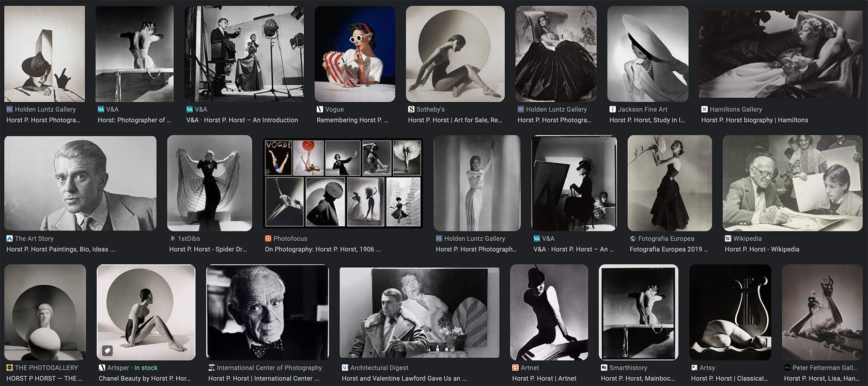The width and height of the screenshot is (868, 386).
Task: Select the reclining woman Hamiltons thumbnail
Action: [x=781, y=54]
